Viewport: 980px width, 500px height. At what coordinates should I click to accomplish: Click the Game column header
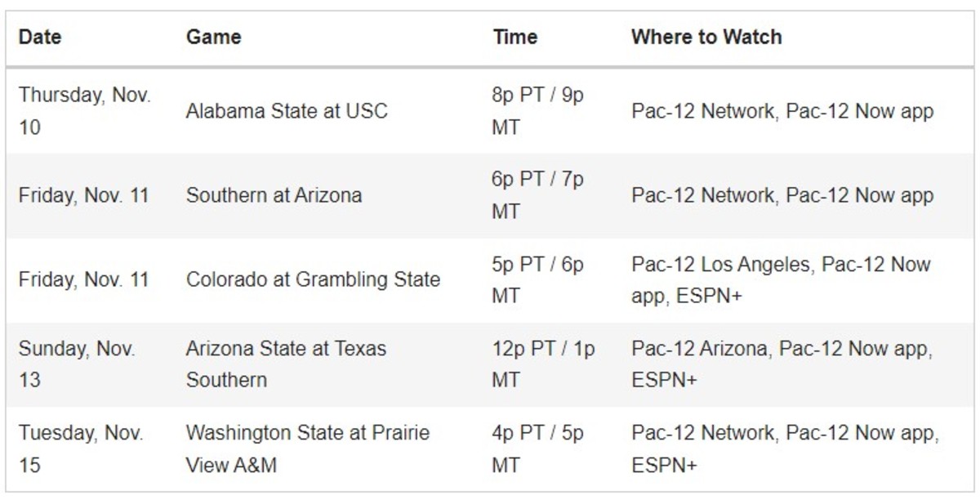pyautogui.click(x=213, y=37)
